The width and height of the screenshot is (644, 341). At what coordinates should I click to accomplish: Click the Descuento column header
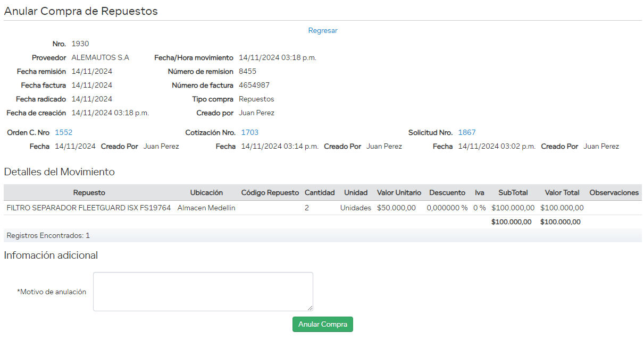[447, 192]
